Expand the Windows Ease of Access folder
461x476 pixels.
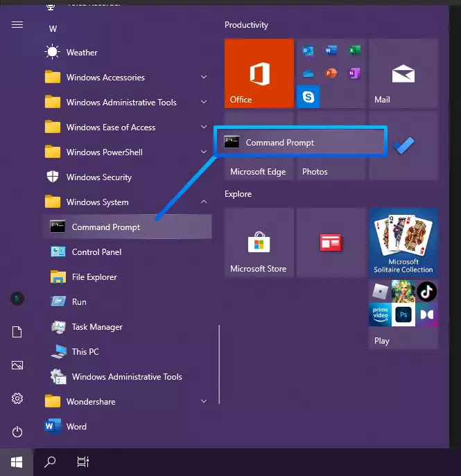click(127, 127)
